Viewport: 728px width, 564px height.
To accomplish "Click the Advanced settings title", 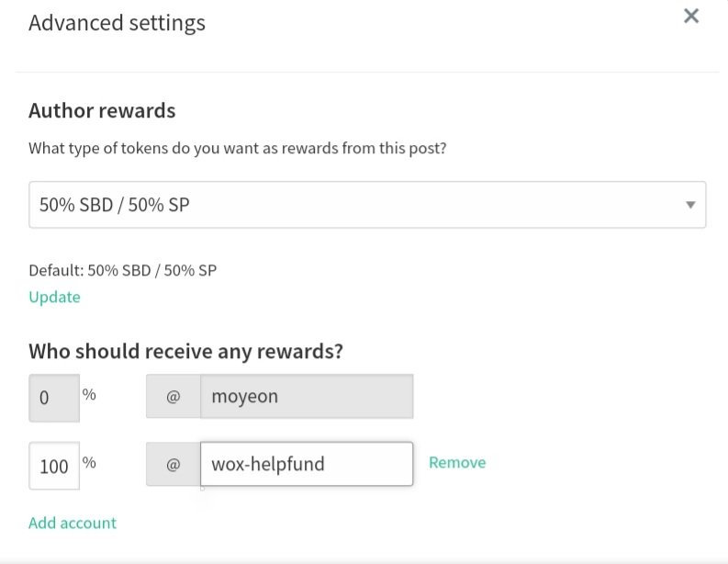I will (x=117, y=23).
